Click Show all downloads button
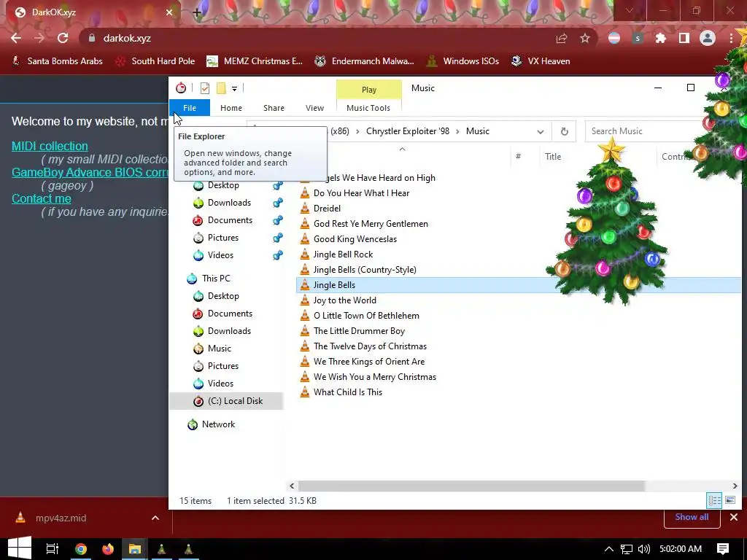 (692, 517)
